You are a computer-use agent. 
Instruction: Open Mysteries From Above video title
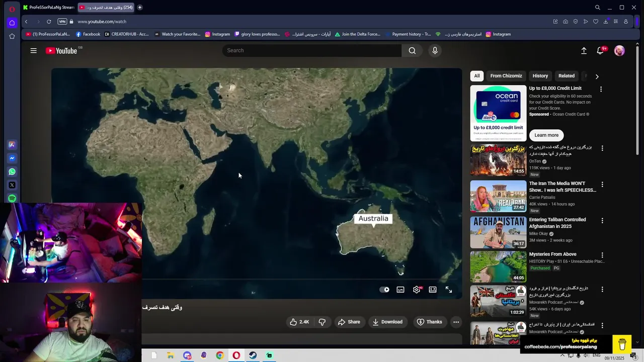553,254
